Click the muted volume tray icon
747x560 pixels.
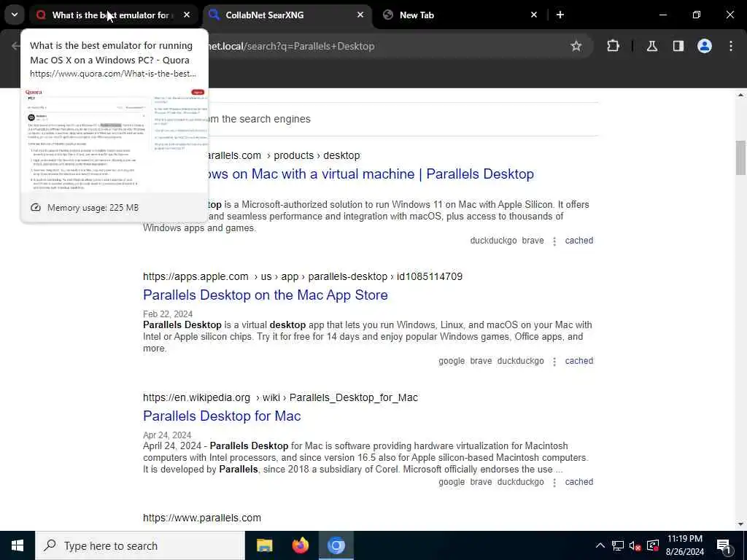click(x=635, y=545)
